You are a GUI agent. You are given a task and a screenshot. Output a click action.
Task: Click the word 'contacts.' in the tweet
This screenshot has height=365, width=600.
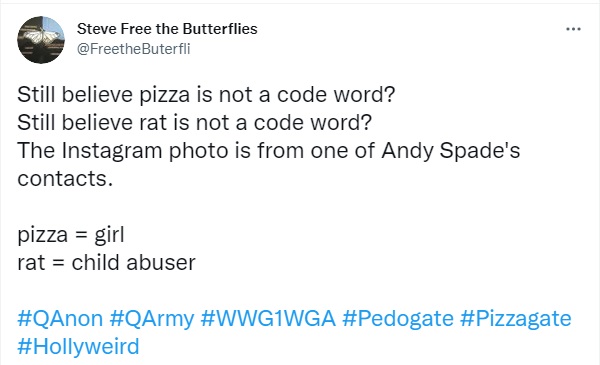(x=65, y=179)
